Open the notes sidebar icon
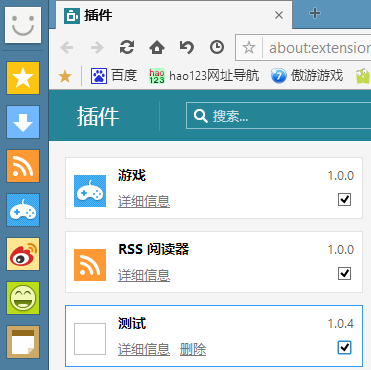 point(23,342)
